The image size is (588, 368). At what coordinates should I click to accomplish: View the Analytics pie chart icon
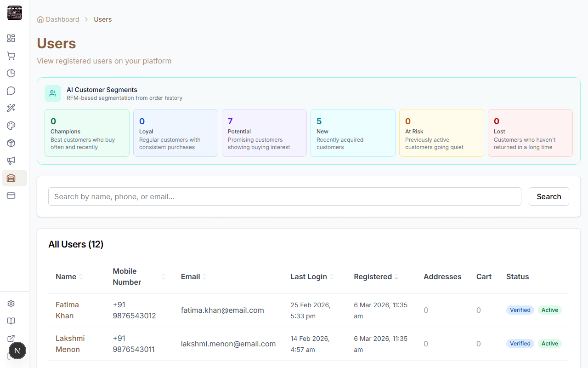click(x=11, y=73)
